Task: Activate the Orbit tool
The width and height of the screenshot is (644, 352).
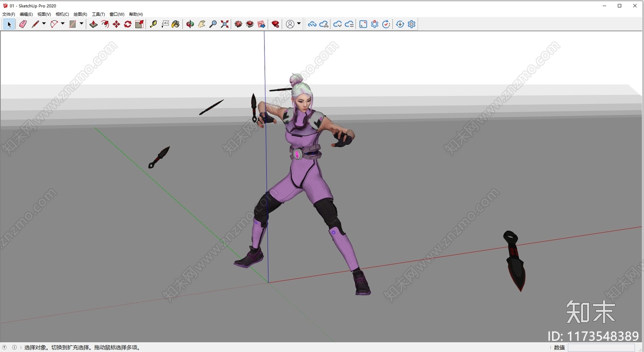Action: [190, 24]
